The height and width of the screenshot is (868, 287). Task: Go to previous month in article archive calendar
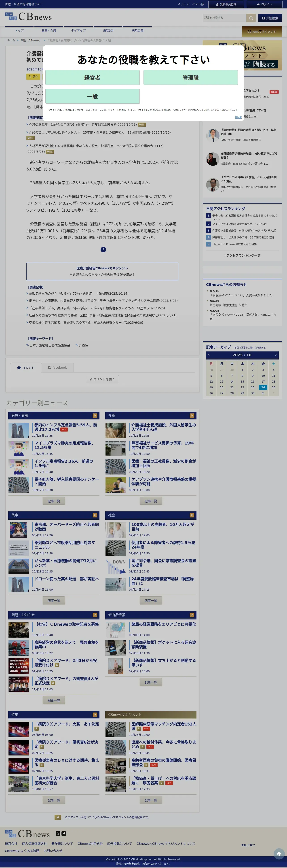(x=209, y=355)
